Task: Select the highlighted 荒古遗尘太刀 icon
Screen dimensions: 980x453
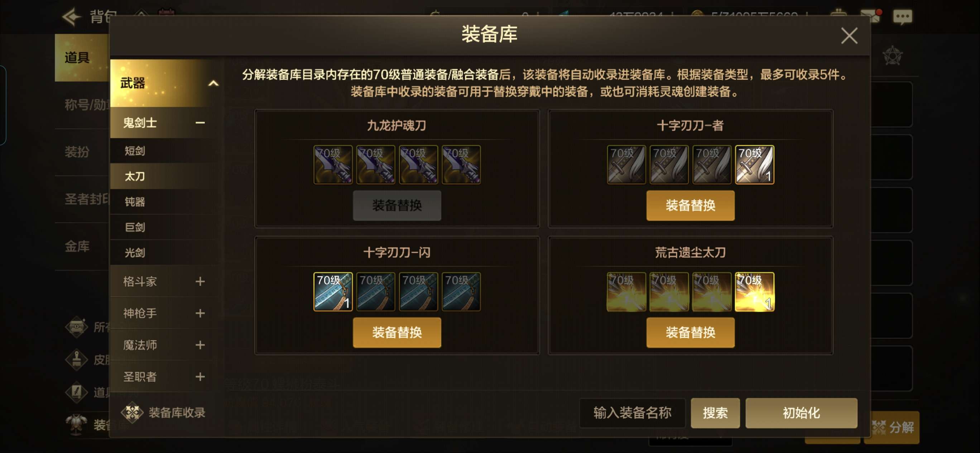Action: 754,292
